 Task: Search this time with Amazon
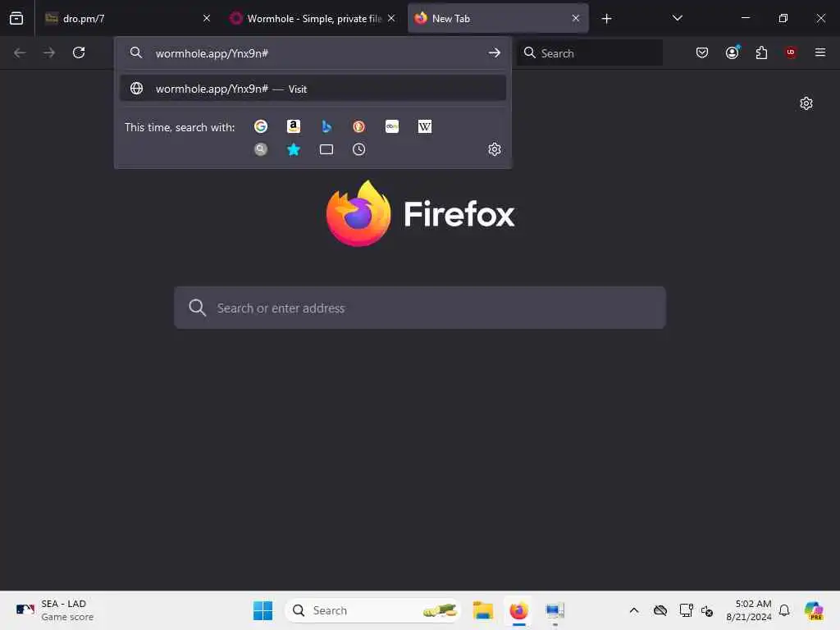pos(294,126)
